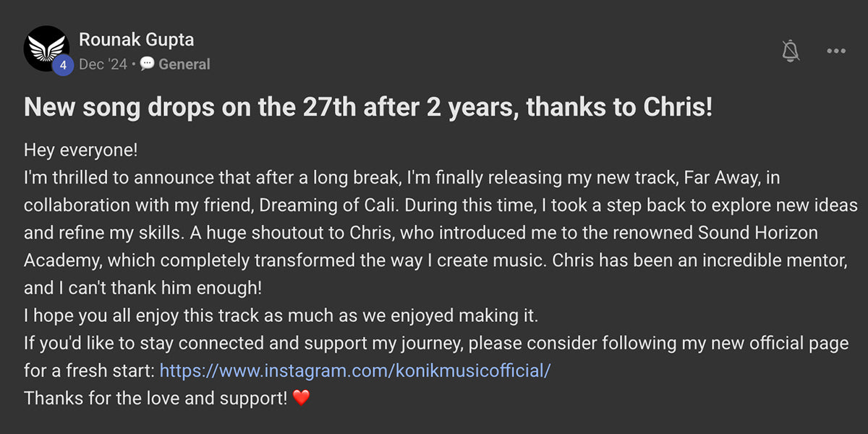Click the line 'I hope you all enjoy this track'
Viewport: 868px width, 434px height.
tap(281, 315)
